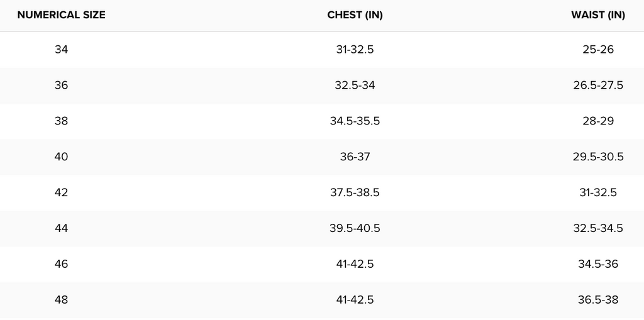644x320 pixels.
Task: Click chest measurement for size 48
Action: click(355, 301)
